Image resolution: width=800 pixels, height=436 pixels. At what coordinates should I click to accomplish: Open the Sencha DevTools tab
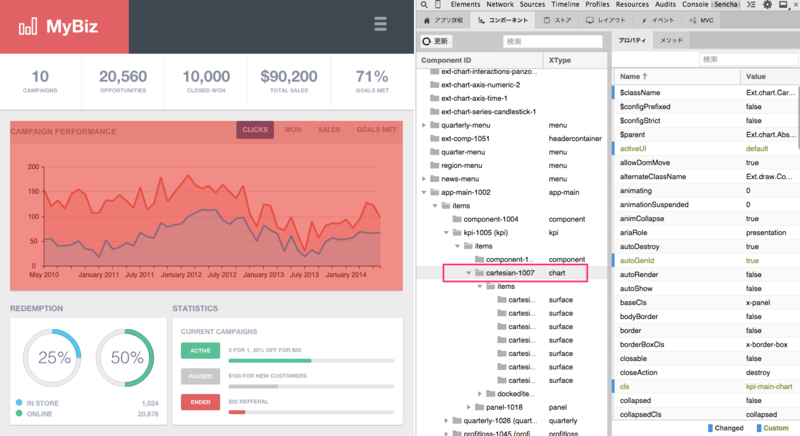coord(726,4)
